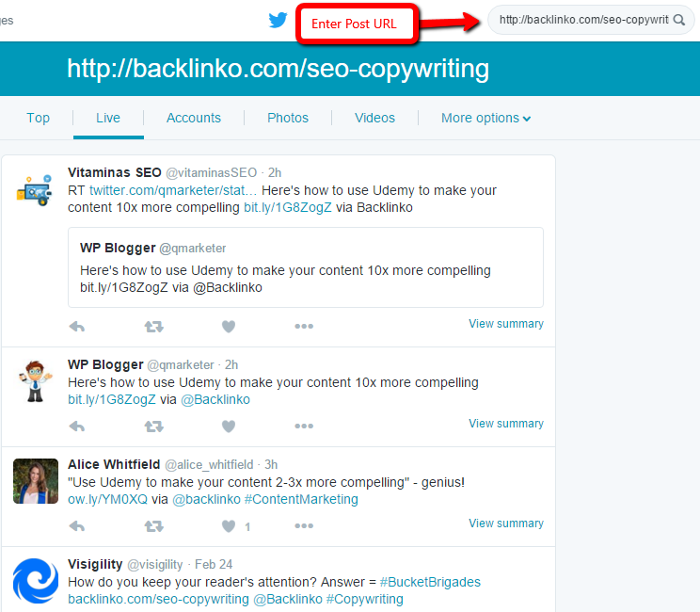Click the Visigility avatar logo
Screen dimensions: 700x612
[36, 582]
